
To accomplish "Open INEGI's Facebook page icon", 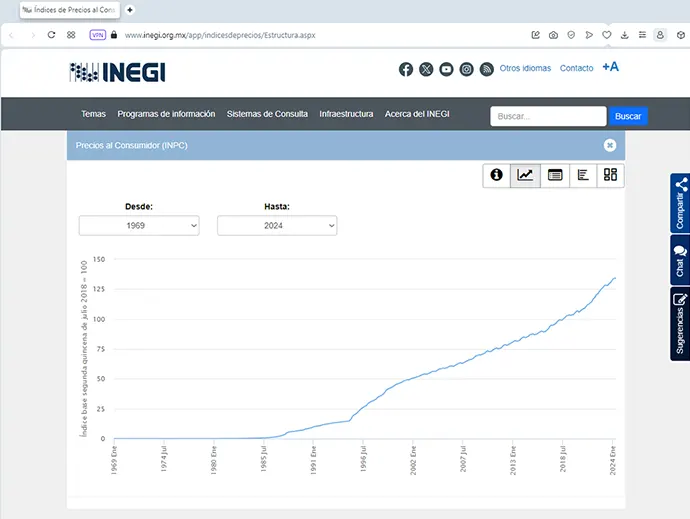I will 406,69.
